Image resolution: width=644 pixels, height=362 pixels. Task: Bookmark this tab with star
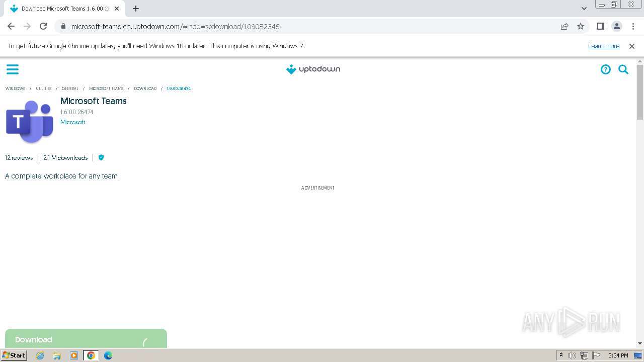tap(581, 26)
